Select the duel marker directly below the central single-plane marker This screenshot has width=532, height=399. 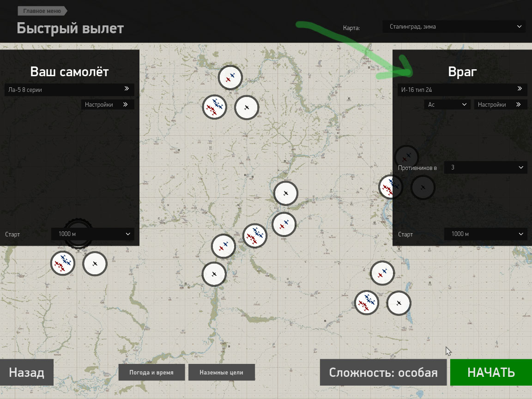284,224
